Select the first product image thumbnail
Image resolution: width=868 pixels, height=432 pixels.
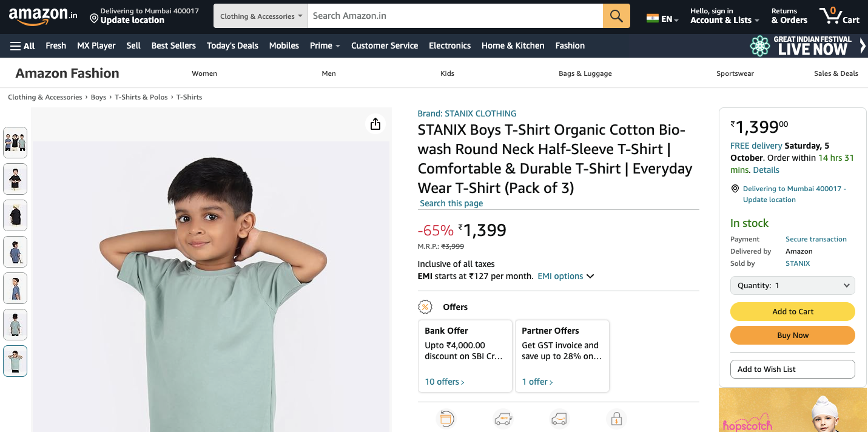click(15, 143)
